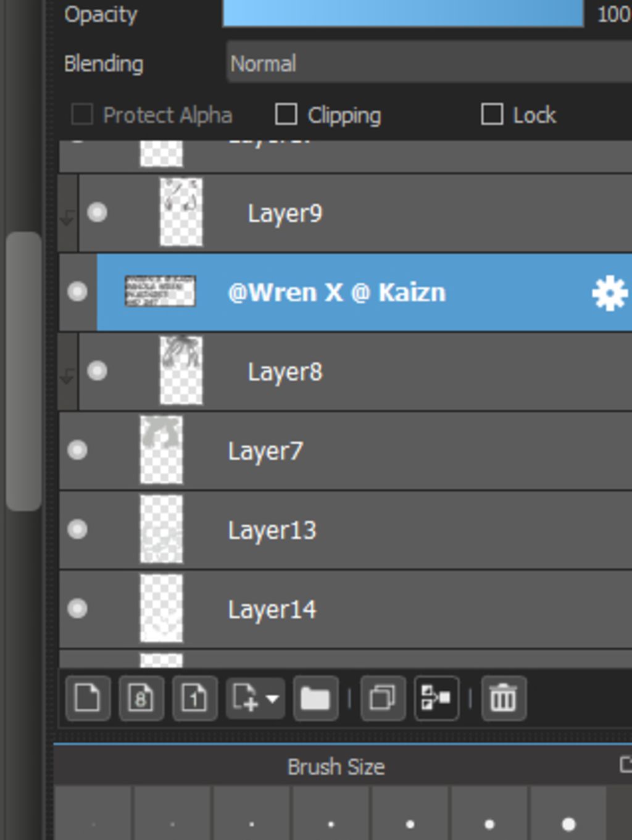
Task: Hide Layer9 using its visibility dot
Action: click(97, 212)
